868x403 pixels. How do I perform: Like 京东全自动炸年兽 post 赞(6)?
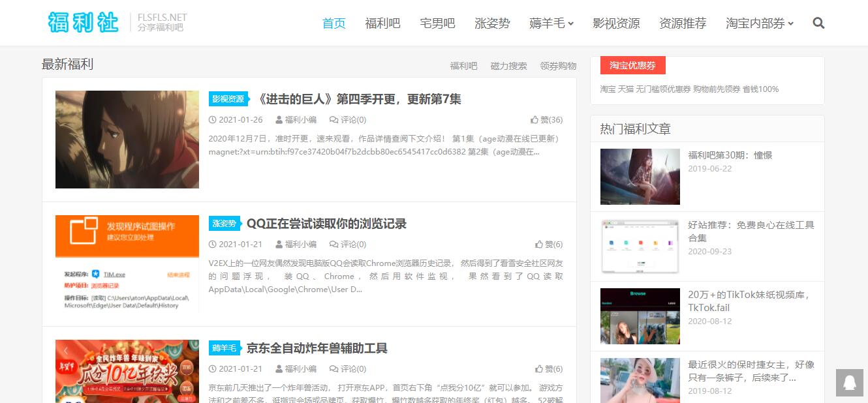[549, 369]
